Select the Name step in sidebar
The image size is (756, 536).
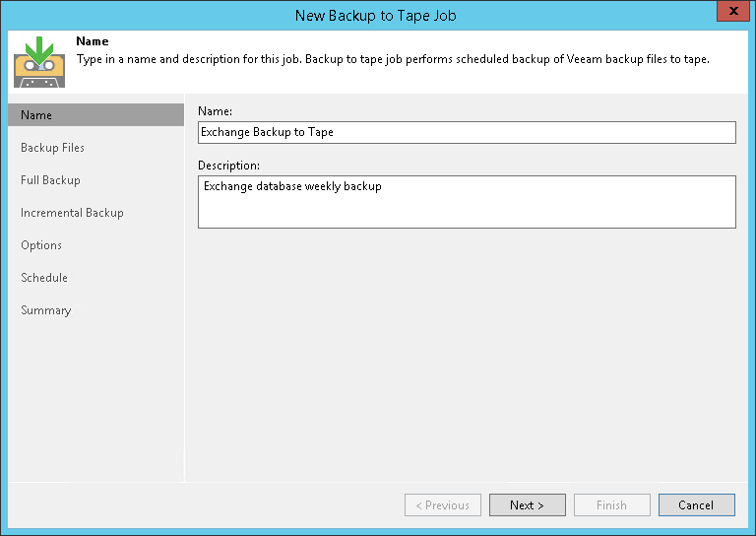point(36,115)
